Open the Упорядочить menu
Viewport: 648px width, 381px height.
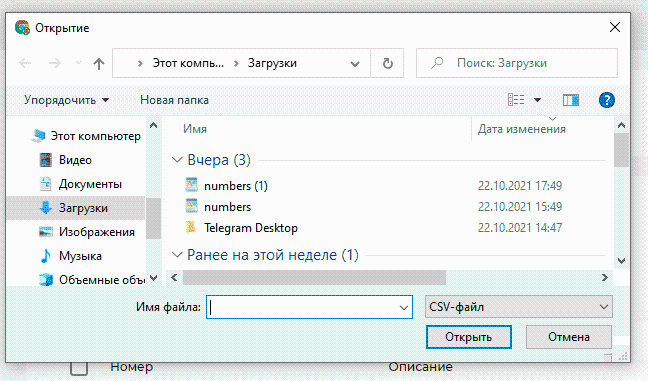point(66,100)
